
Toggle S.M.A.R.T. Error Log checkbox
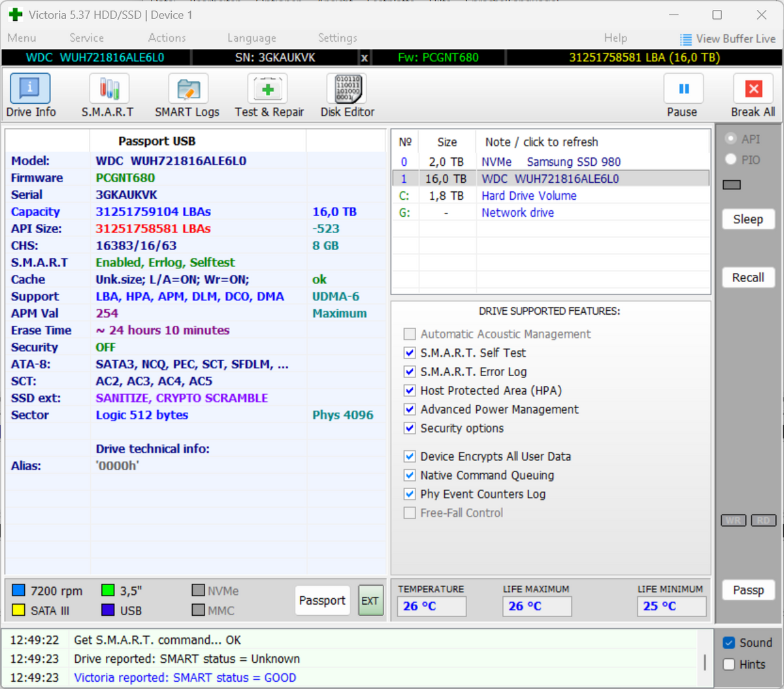coord(410,372)
